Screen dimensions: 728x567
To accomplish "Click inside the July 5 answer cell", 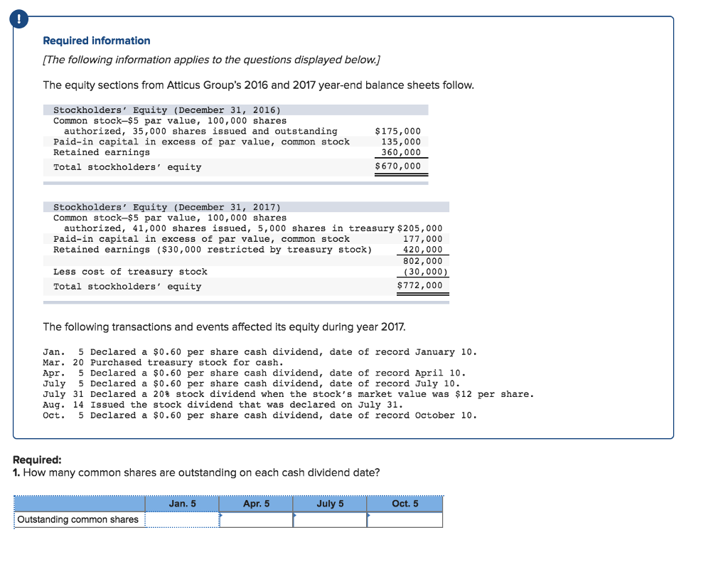I will 330,519.
